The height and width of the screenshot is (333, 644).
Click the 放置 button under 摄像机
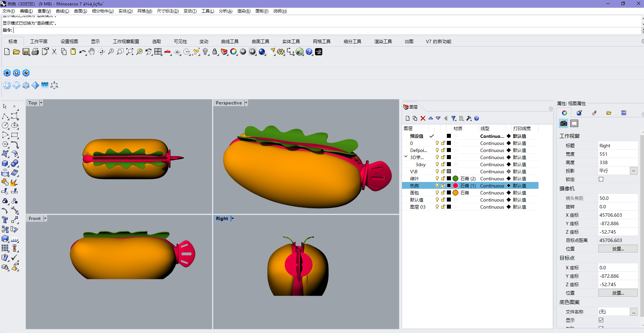(618, 248)
